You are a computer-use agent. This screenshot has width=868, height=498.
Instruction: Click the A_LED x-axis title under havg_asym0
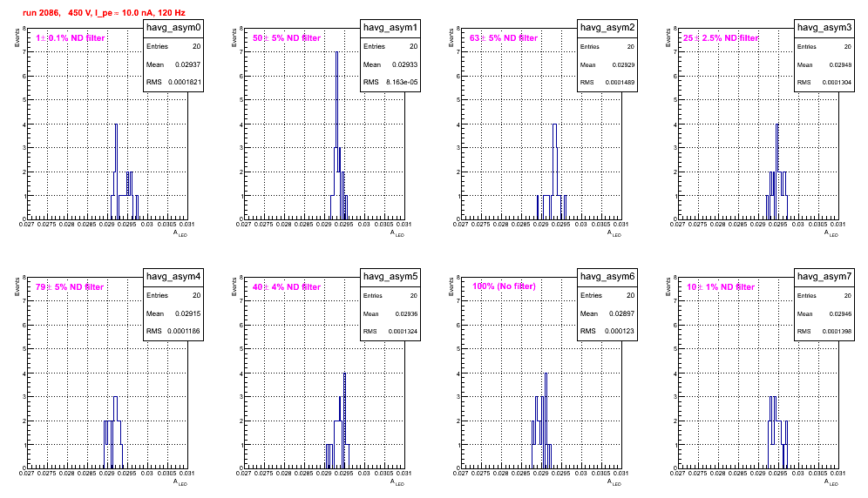point(180,234)
